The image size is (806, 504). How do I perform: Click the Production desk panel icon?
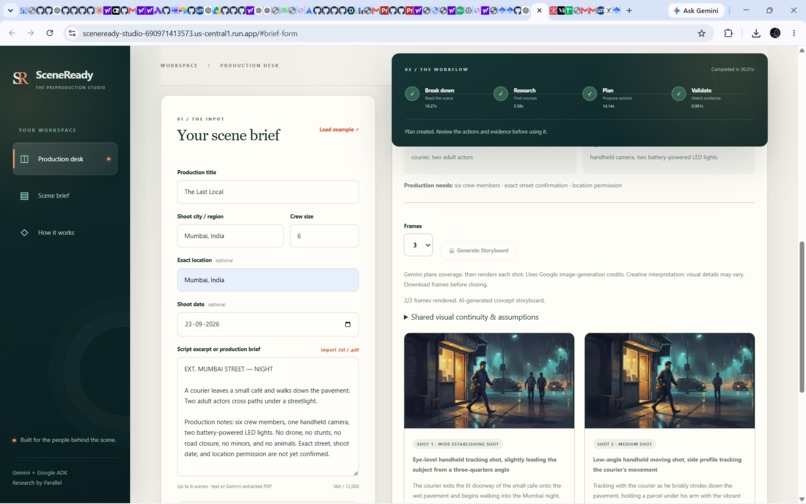coord(24,159)
